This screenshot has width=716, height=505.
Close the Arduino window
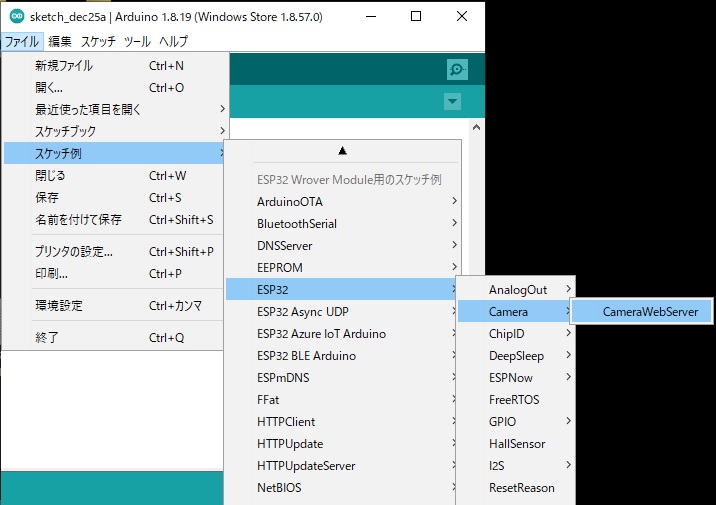(x=462, y=16)
